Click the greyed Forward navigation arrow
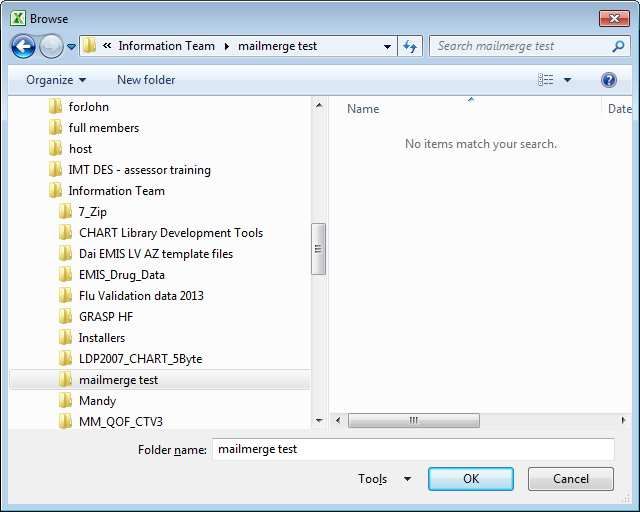Viewport: 640px width, 512px height. [x=51, y=46]
